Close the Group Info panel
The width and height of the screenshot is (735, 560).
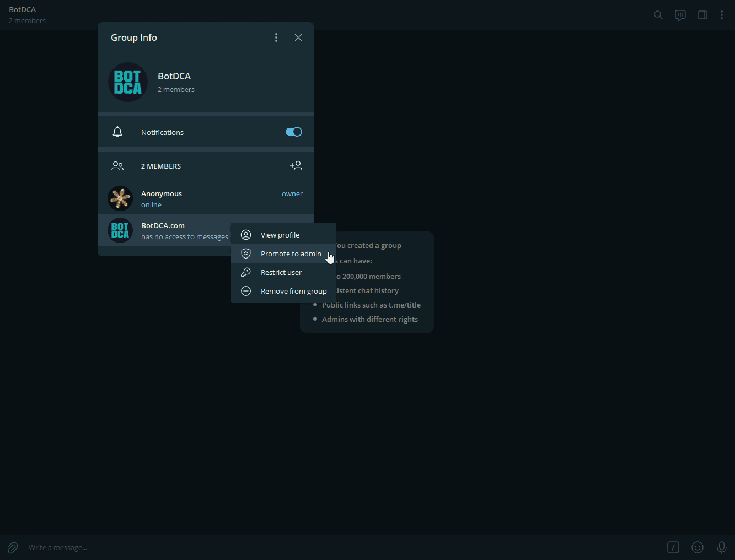pyautogui.click(x=298, y=37)
